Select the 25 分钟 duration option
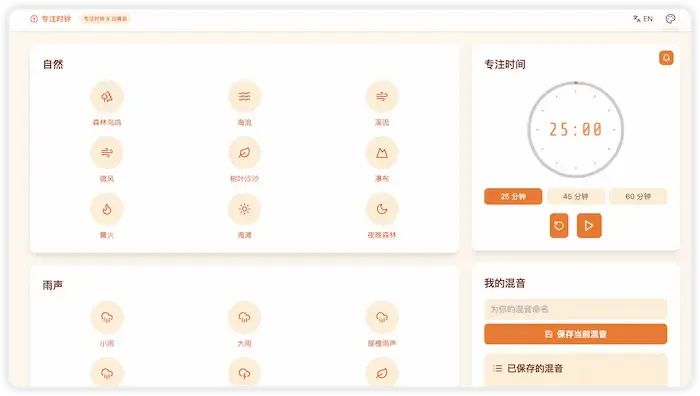This screenshot has height=396, width=700. pos(513,196)
